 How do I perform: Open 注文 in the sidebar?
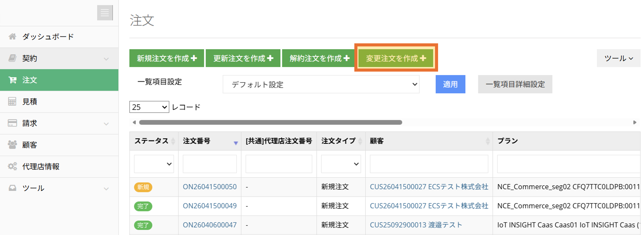click(59, 80)
